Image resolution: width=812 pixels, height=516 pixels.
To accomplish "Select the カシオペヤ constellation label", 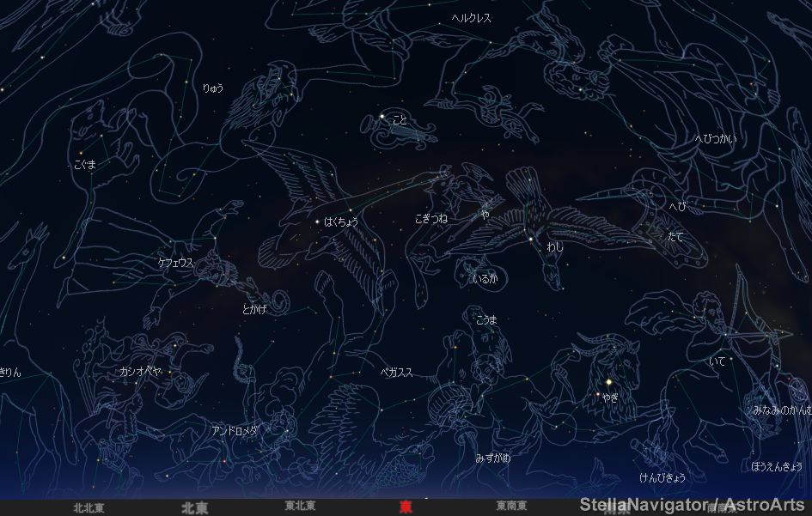I will coord(140,372).
